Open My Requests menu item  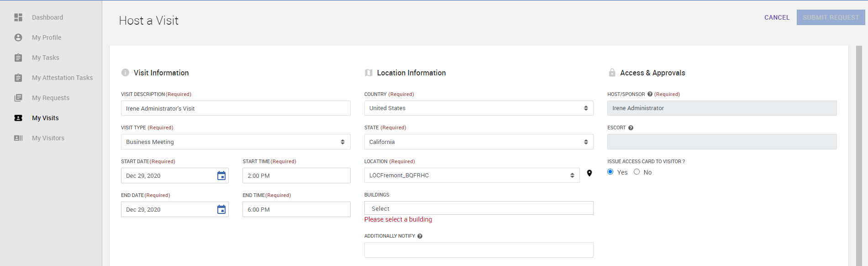click(x=51, y=98)
